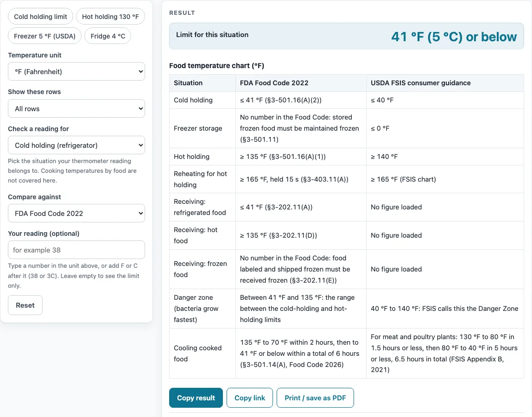Image resolution: width=532 pixels, height=417 pixels.
Task: Click the ≥ 135 °F (§3-202.11(D)) cell
Action: (301, 235)
